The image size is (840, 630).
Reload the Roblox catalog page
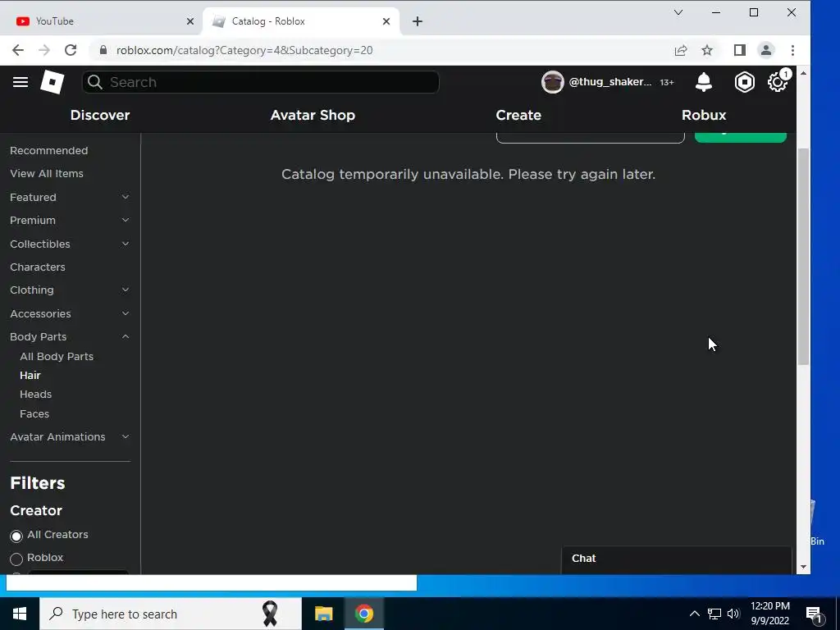71,50
